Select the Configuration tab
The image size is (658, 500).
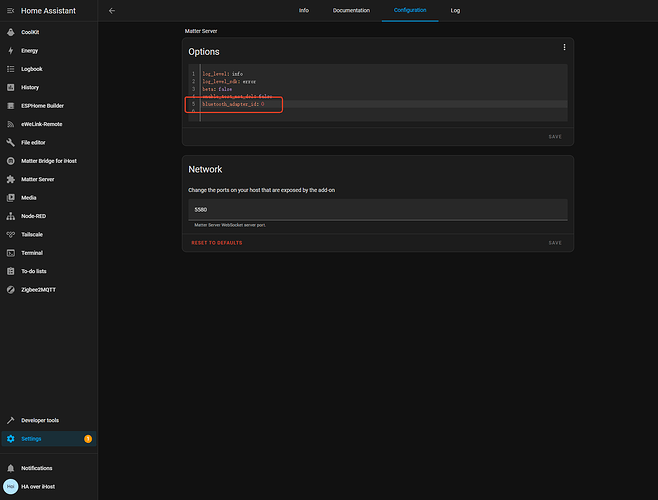(x=410, y=10)
